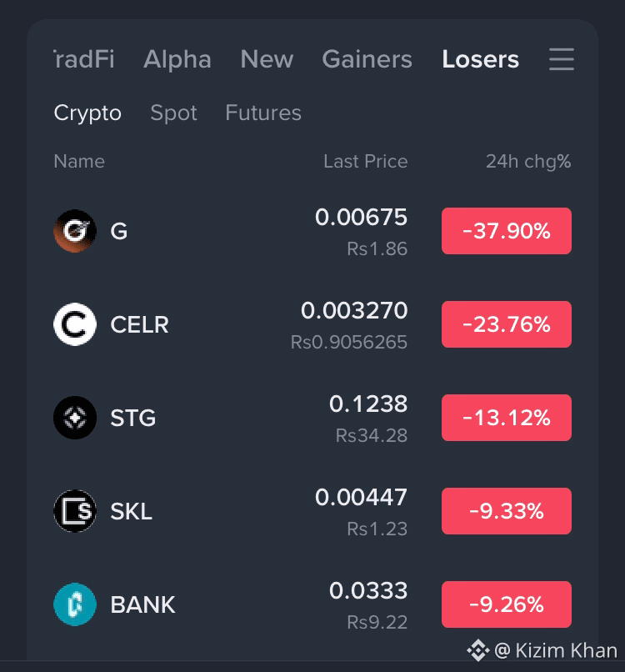Select the Futures filter
The image size is (625, 672).
tap(263, 113)
